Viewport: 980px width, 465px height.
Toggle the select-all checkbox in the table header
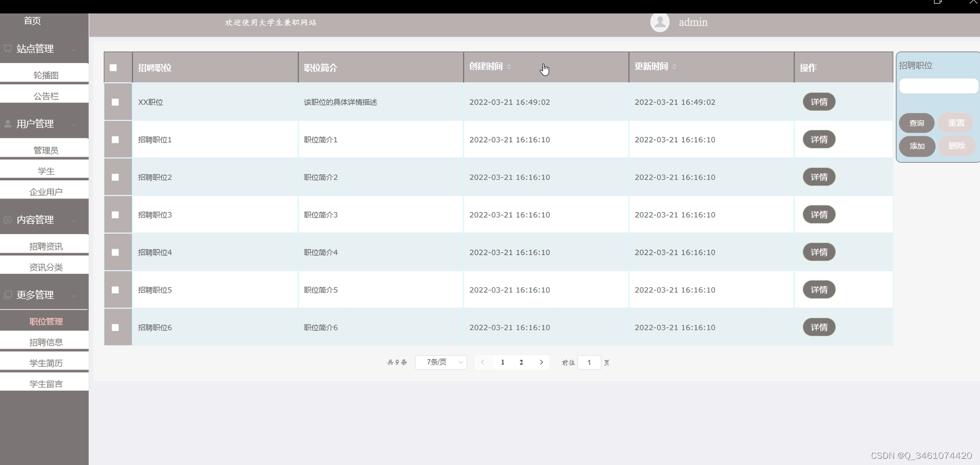(113, 68)
